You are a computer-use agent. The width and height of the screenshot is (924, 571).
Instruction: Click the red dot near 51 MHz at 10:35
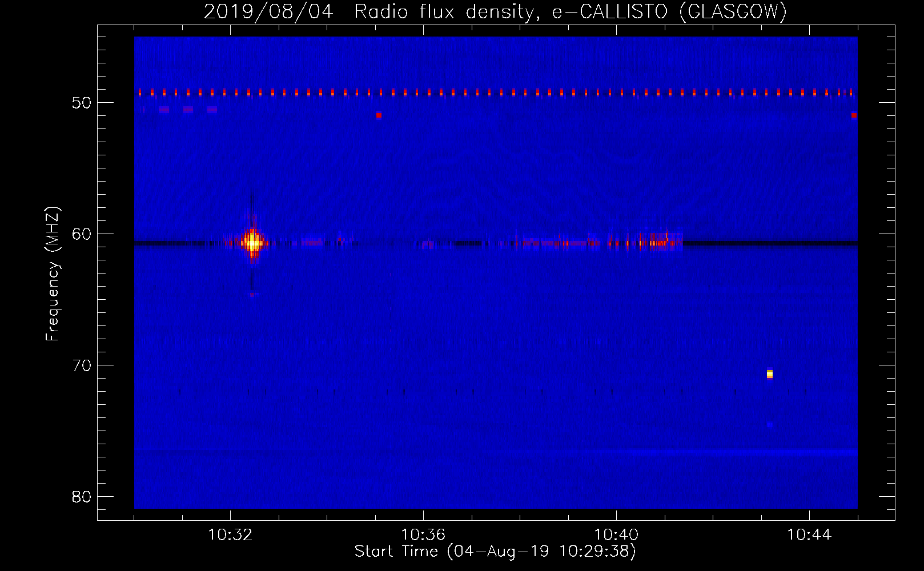(379, 115)
